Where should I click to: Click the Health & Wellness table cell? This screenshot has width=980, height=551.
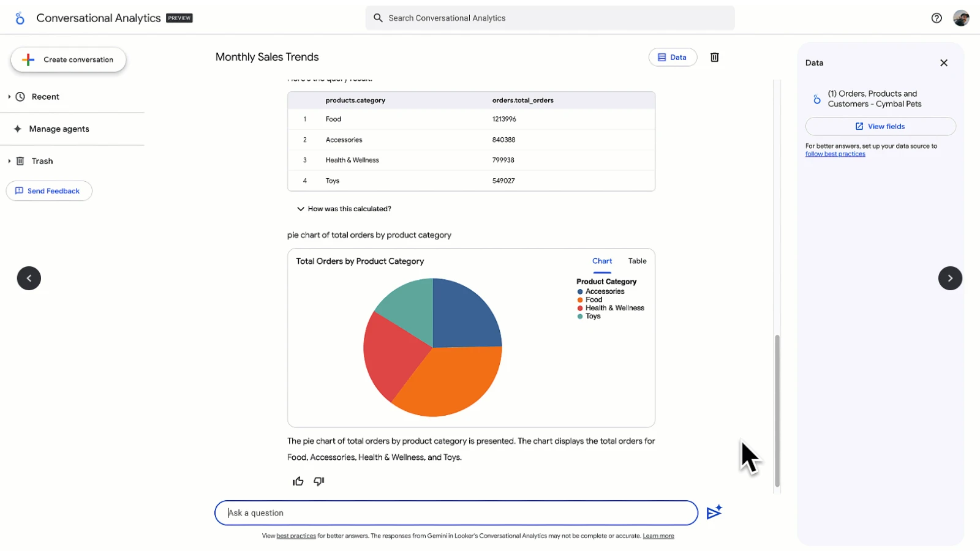point(352,160)
